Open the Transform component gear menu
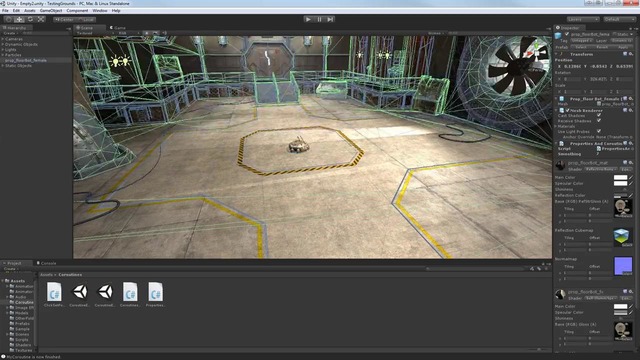This screenshot has width=640, height=360. click(631, 54)
